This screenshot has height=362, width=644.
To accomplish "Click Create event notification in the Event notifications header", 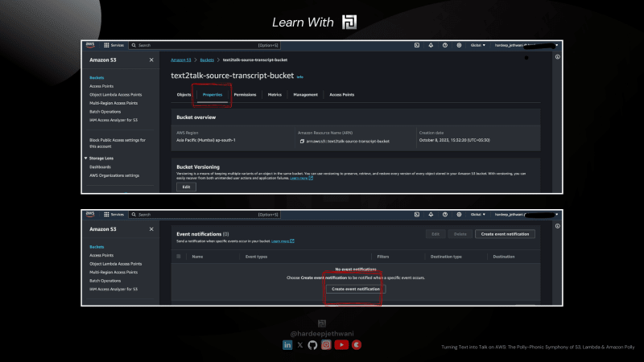I will [505, 234].
